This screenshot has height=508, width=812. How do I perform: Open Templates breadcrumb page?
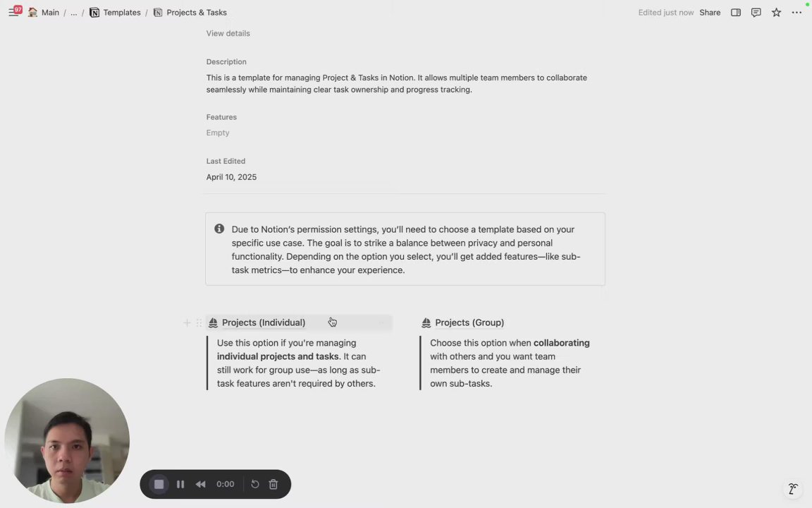click(x=122, y=13)
